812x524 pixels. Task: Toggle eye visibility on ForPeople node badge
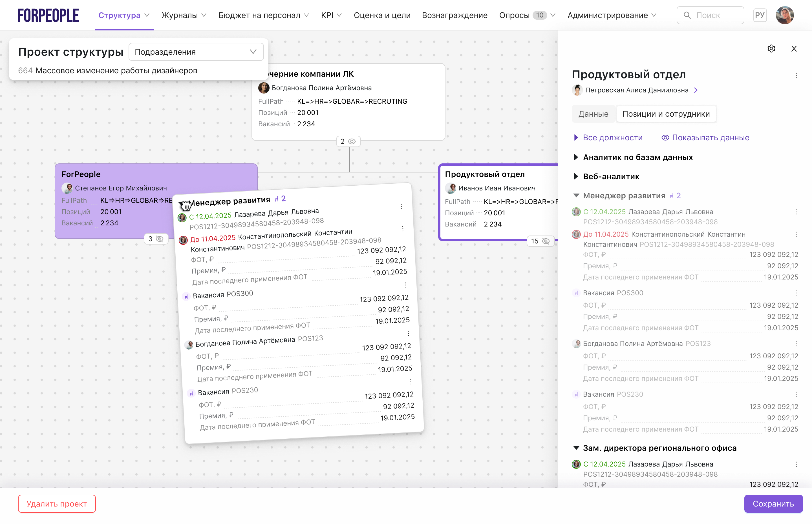160,239
